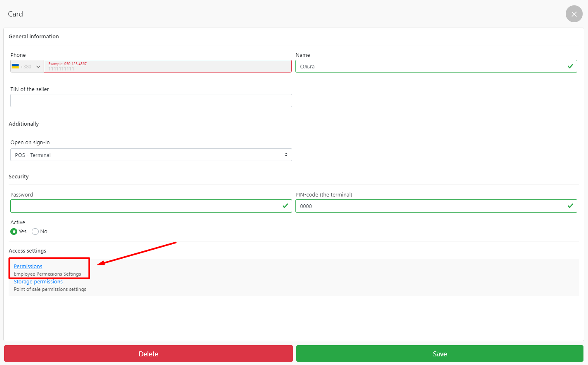Focus the Password input field

tap(144, 206)
